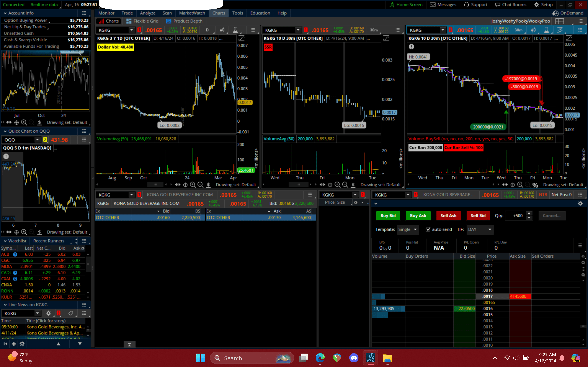Open the studies beaker icon on first KGKG chart
588x367 pixels.
pos(235,30)
